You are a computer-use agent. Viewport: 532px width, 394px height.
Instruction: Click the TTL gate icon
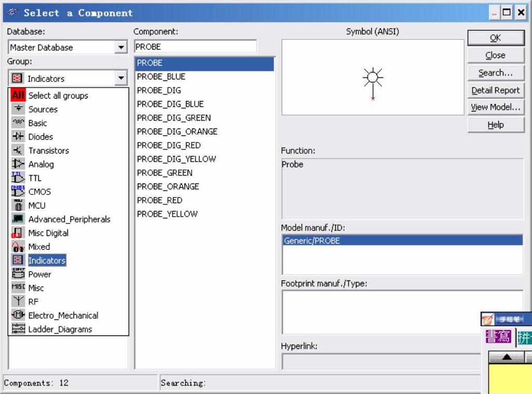18,178
